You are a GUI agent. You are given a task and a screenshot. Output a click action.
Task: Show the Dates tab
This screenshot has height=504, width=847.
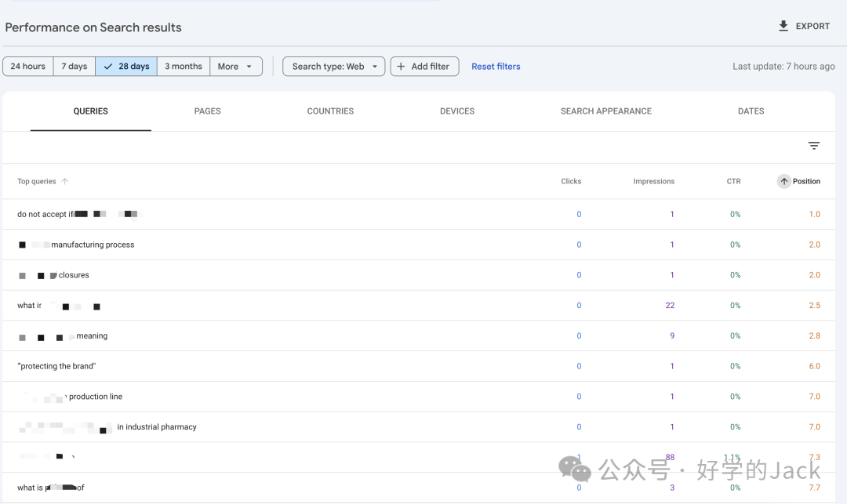click(x=751, y=111)
